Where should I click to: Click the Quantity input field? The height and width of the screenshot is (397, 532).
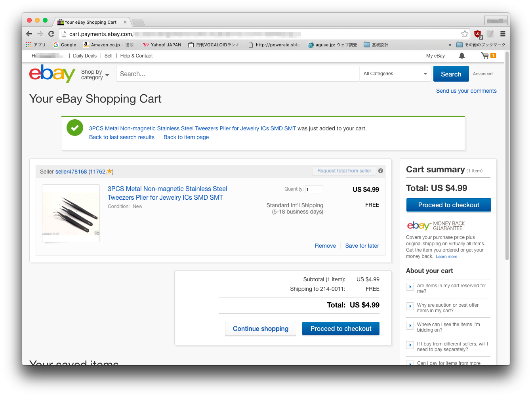pos(314,189)
